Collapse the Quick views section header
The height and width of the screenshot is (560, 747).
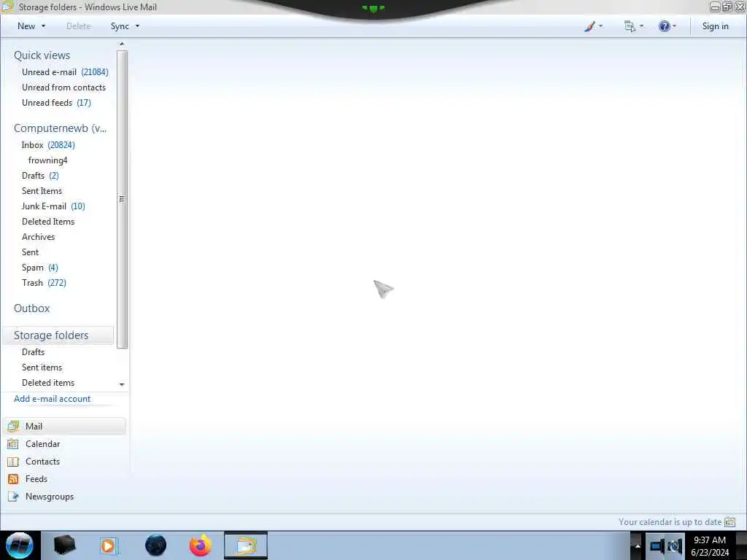pos(42,55)
